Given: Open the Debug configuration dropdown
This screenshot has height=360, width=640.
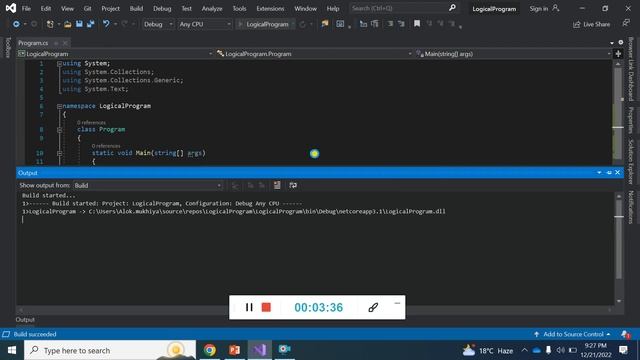Looking at the screenshot, I should click(158, 24).
